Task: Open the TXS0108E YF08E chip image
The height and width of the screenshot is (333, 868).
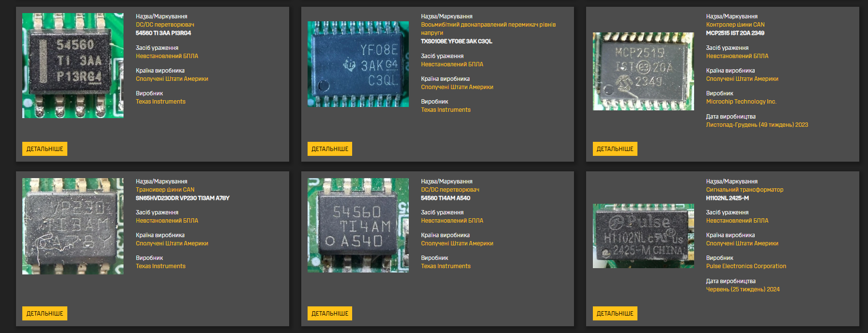Action: (x=358, y=64)
